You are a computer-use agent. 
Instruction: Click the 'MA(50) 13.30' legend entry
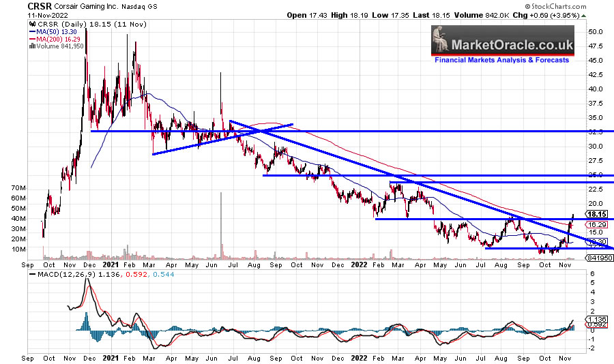click(x=53, y=32)
